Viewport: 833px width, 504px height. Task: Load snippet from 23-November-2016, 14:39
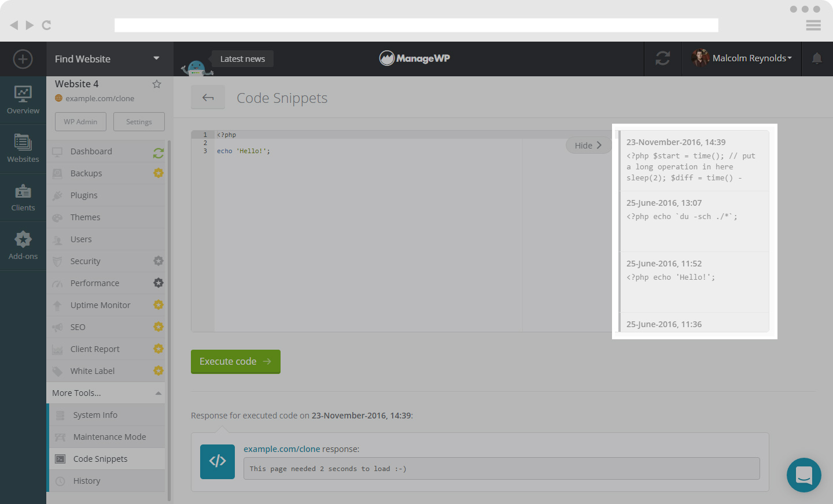694,161
